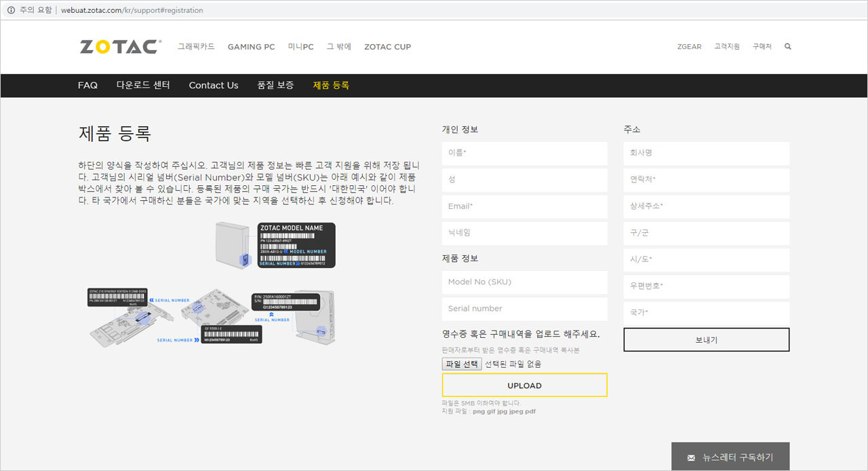The image size is (868, 471).
Task: Open 고객지원 link
Action: click(727, 47)
